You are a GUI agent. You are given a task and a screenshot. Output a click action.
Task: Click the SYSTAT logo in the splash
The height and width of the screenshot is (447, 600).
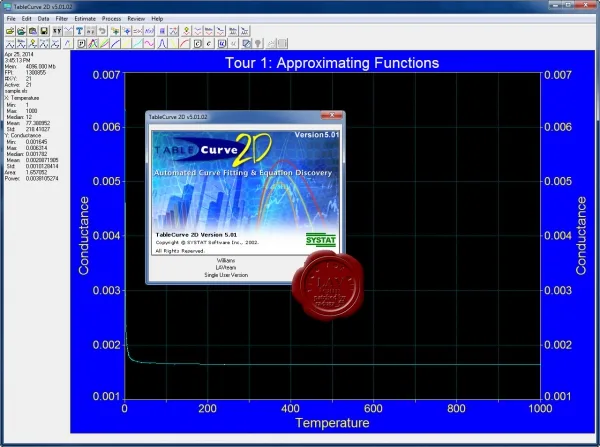click(x=321, y=240)
